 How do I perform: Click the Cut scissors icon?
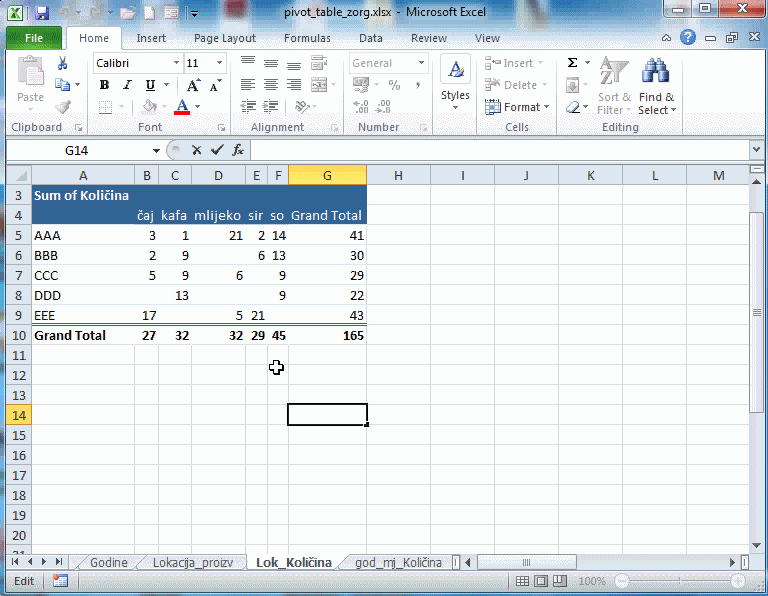click(63, 63)
